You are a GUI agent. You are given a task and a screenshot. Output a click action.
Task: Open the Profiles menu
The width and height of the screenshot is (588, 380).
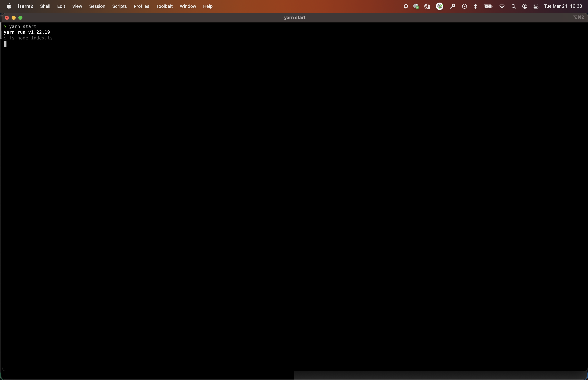coord(141,6)
